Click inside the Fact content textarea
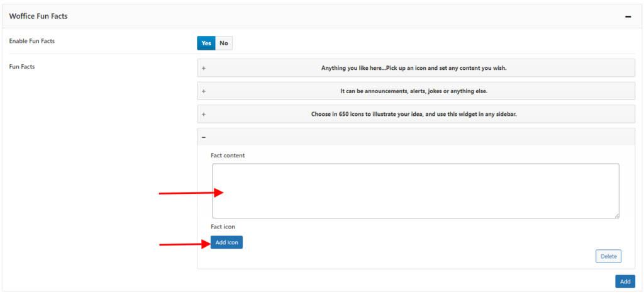Screen dimensions: 644x294 [415, 191]
